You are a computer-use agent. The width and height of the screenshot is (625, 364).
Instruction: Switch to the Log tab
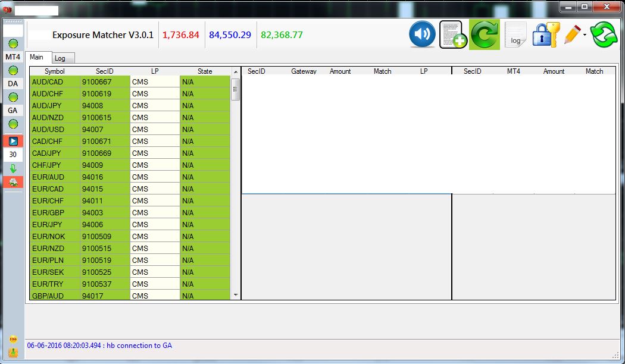(60, 58)
